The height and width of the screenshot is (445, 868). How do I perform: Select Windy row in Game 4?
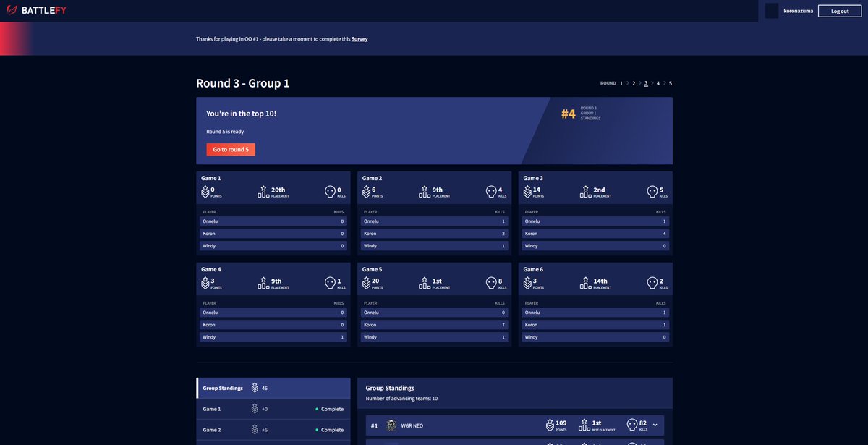(273, 337)
